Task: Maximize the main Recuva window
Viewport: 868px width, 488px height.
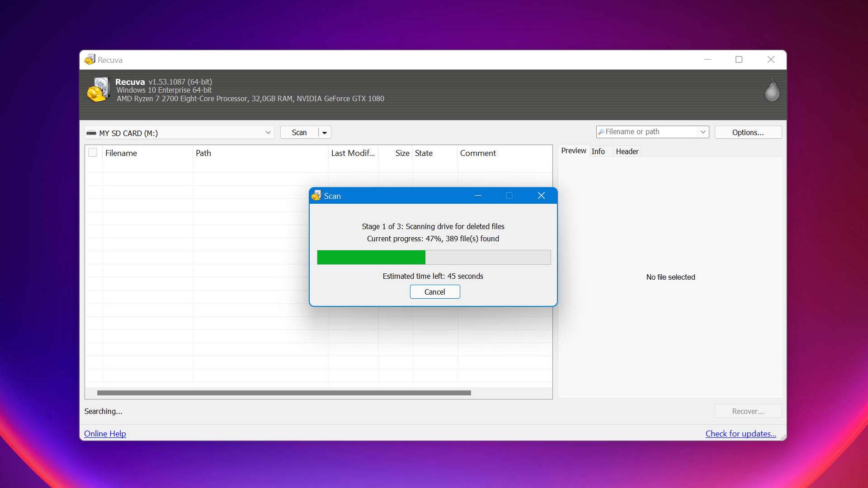Action: click(x=739, y=60)
